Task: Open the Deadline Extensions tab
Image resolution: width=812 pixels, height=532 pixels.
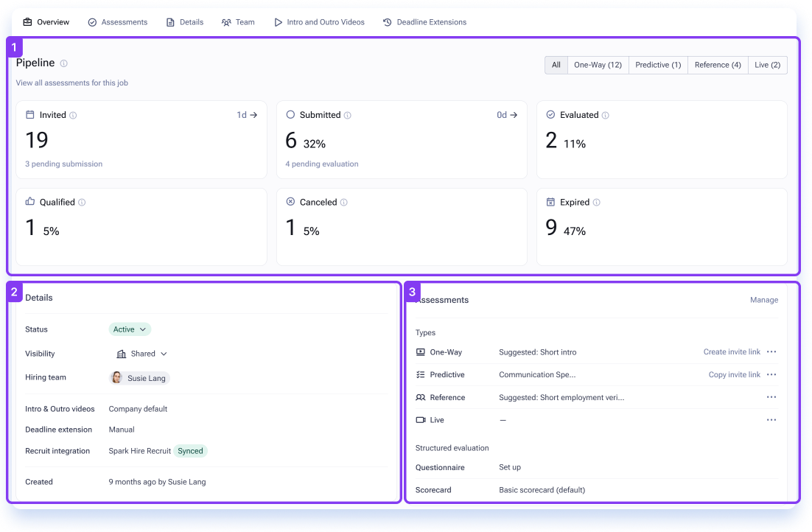Action: [x=424, y=22]
